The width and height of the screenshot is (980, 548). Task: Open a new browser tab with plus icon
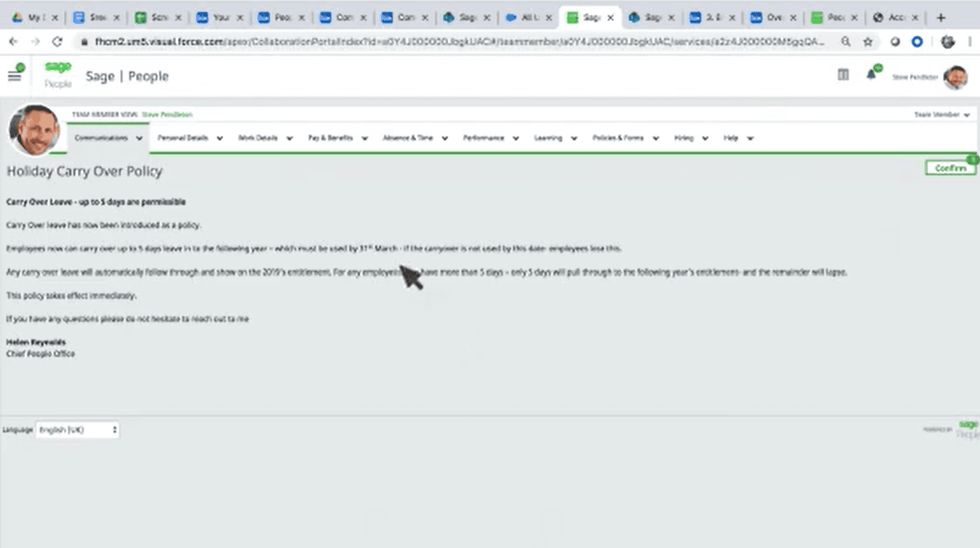point(941,18)
